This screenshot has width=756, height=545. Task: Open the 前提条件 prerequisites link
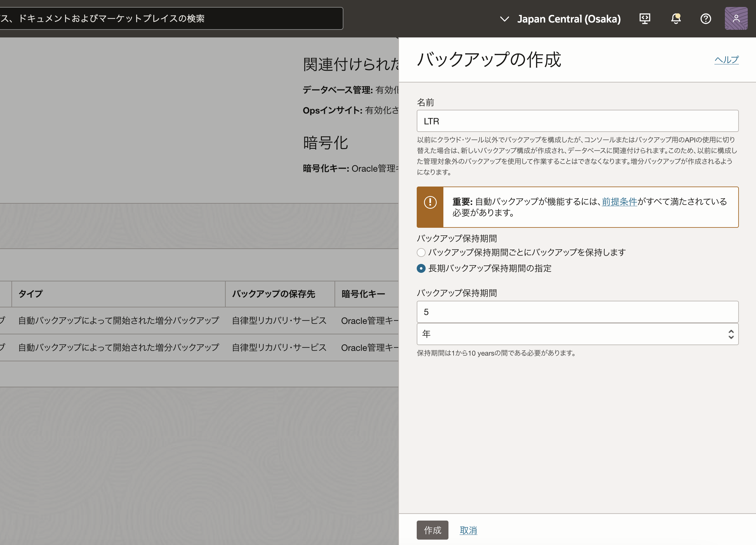[619, 201]
